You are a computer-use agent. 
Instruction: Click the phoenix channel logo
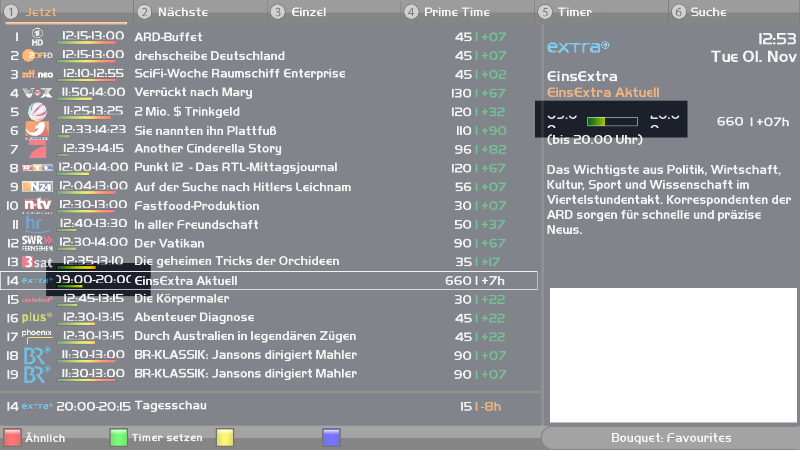(x=37, y=336)
